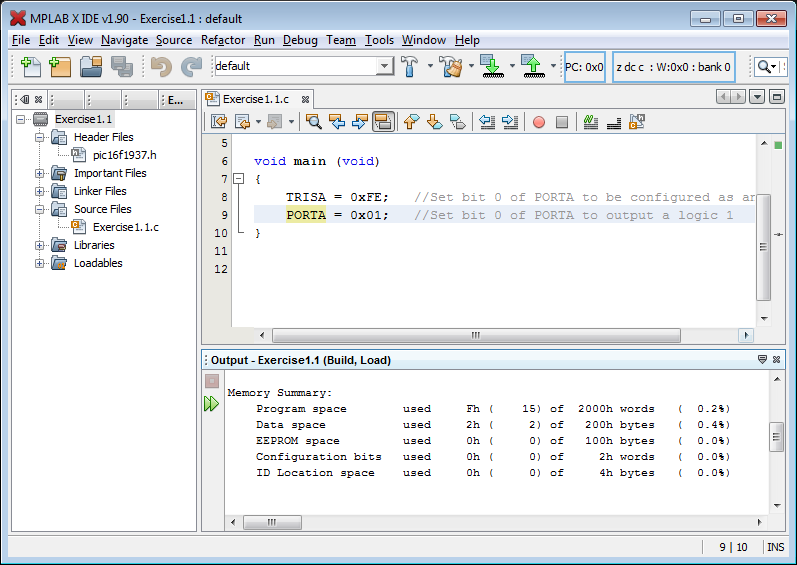The image size is (797, 565).
Task: Close the Projects panel tab
Action: tap(39, 100)
